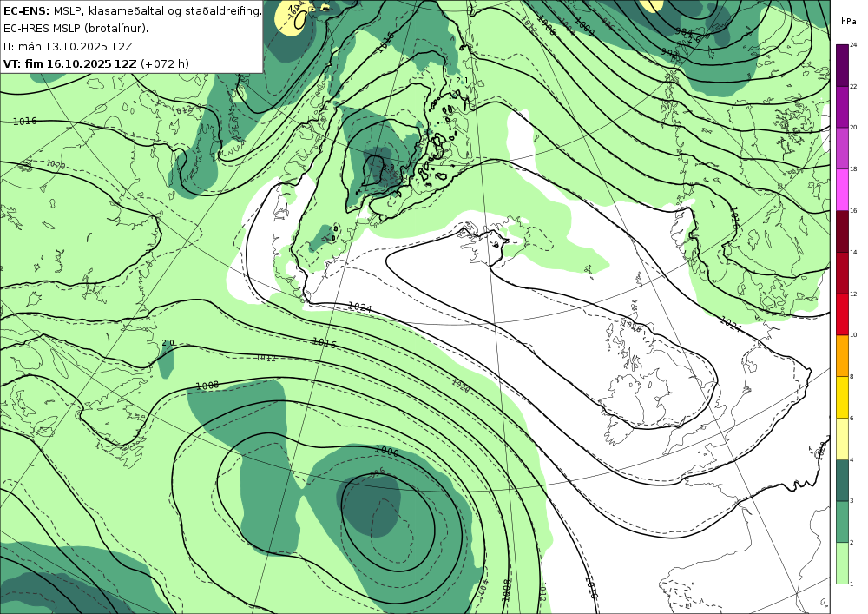Click the '1016' isobar label at the left edge

[x=25, y=121]
